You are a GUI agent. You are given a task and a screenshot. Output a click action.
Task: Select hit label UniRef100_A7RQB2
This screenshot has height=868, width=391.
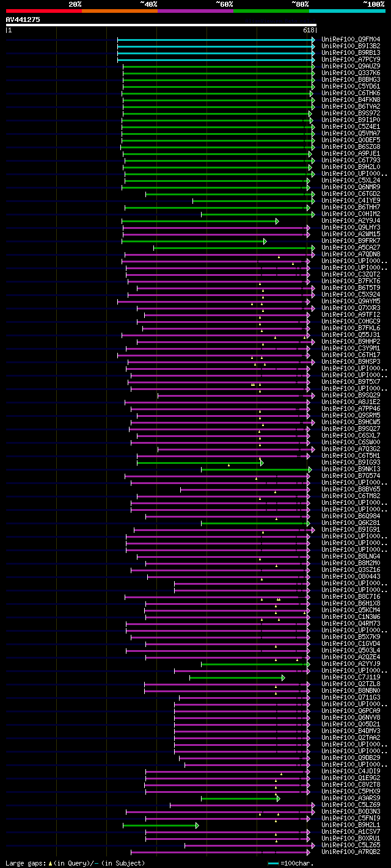351,852
